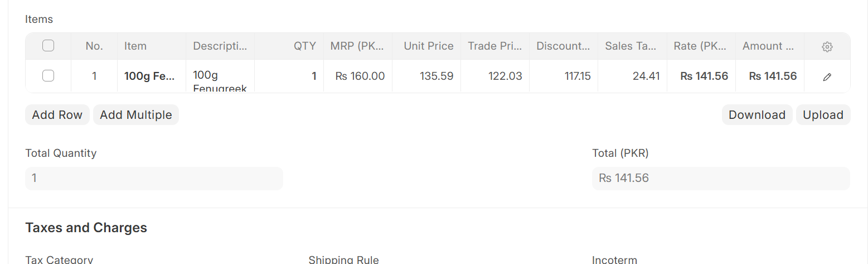Select row 1 checkbox for Fenugreek item
This screenshot has height=264, width=868.
49,75
